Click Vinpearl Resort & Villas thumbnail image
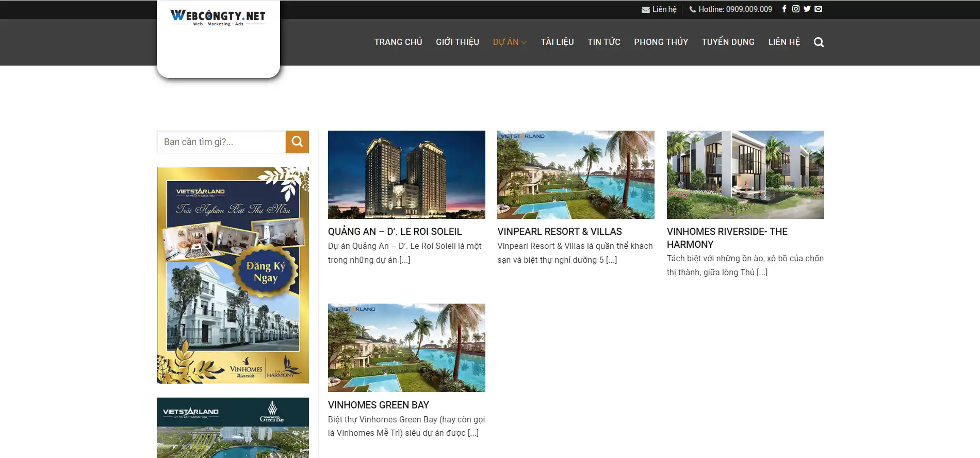Image resolution: width=980 pixels, height=458 pixels. tap(576, 175)
